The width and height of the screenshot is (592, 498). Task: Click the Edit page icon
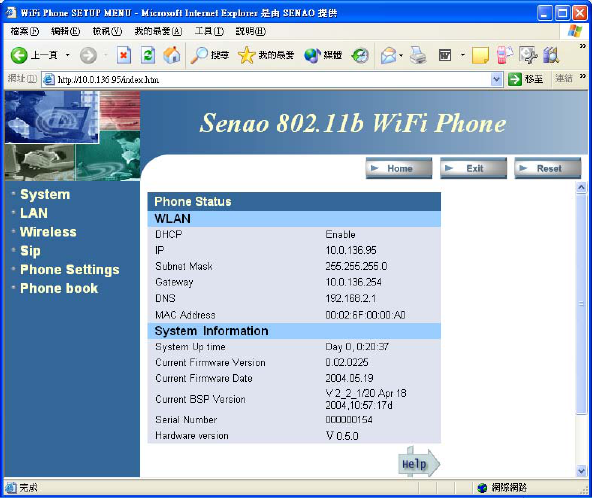click(445, 56)
